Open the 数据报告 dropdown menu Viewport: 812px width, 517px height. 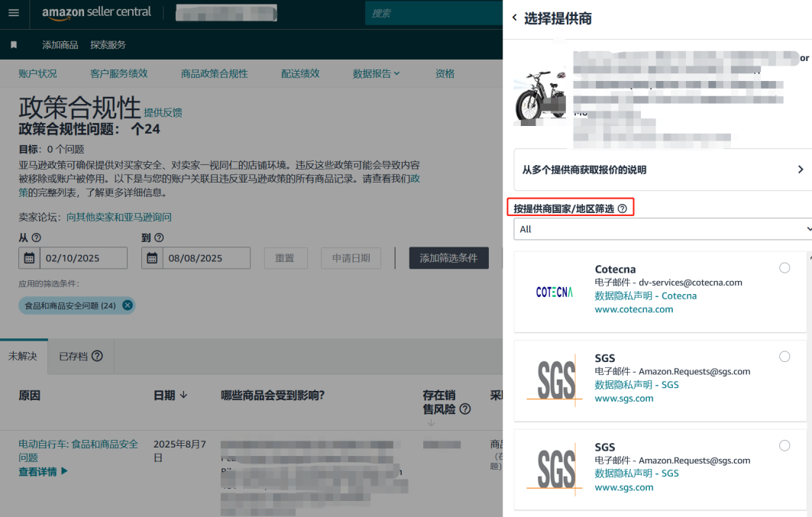coord(377,73)
